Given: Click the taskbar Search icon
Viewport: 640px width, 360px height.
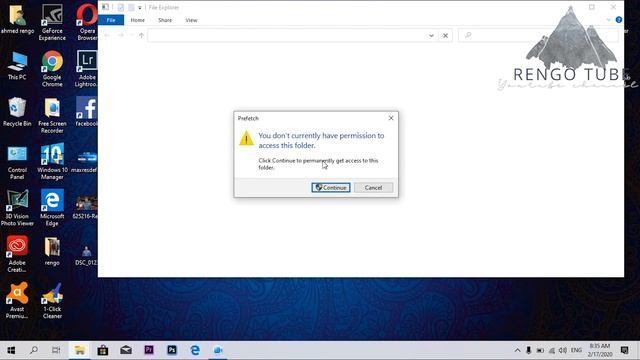Looking at the screenshot, I should (x=34, y=350).
